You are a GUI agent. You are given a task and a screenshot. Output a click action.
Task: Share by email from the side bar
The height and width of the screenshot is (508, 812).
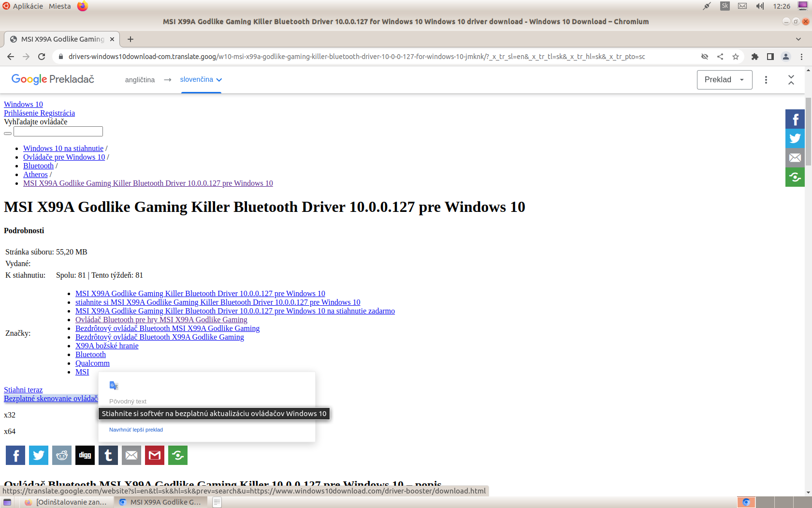(795, 158)
